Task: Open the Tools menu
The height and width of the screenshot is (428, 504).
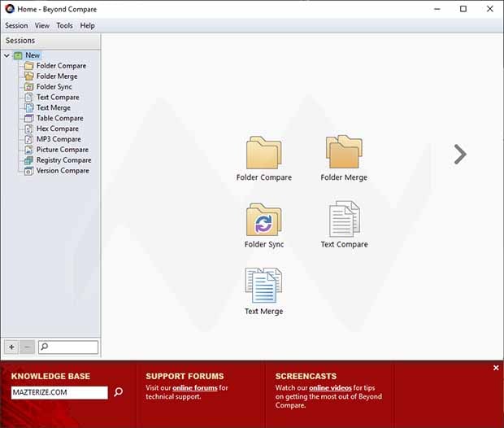Action: (x=64, y=25)
